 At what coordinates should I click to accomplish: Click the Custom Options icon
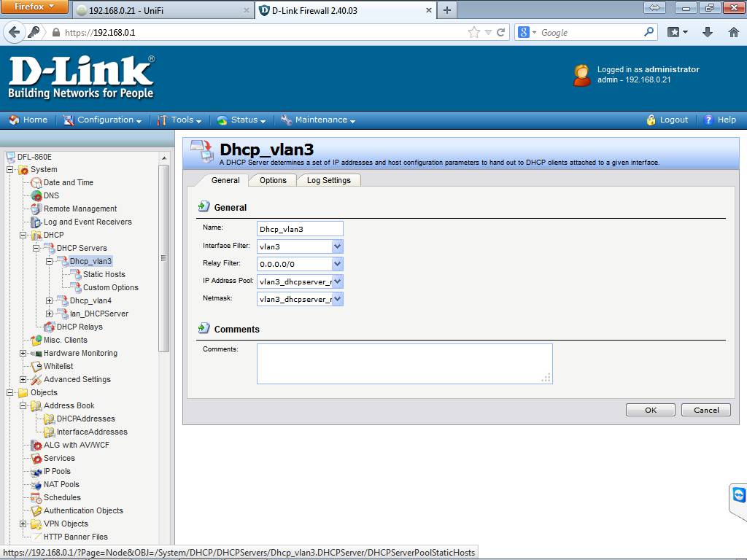pos(75,287)
